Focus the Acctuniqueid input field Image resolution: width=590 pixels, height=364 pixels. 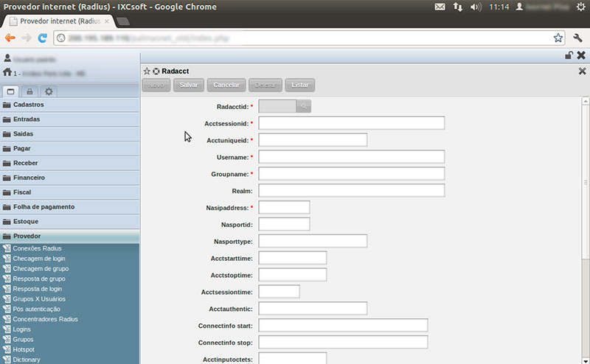click(313, 140)
